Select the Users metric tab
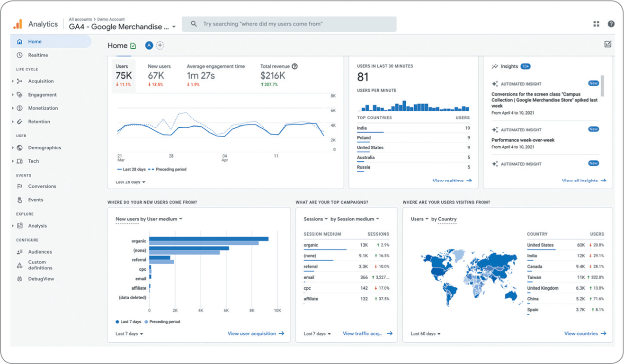Screen dimensions: 624x364 (124, 75)
